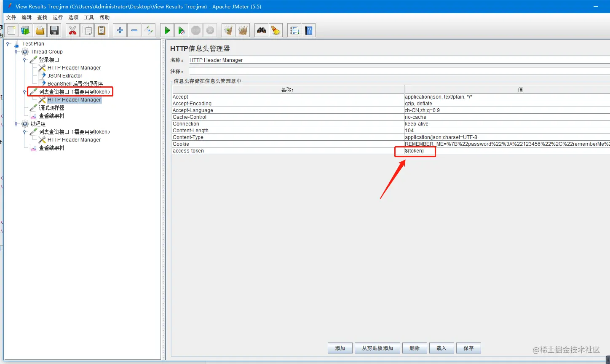The width and height of the screenshot is (610, 364).
Task: Click the ${token} value cell
Action: click(507, 151)
